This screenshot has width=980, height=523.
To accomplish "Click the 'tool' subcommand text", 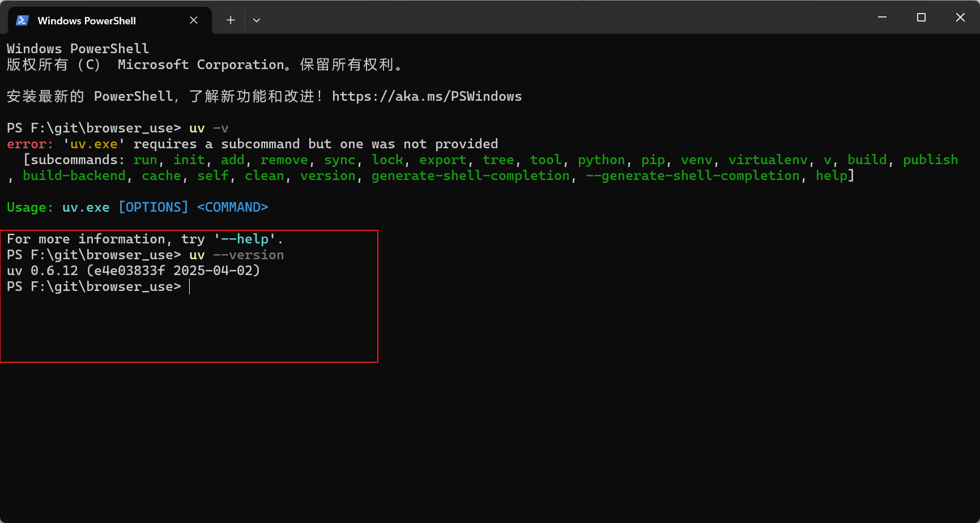I will pyautogui.click(x=546, y=160).
